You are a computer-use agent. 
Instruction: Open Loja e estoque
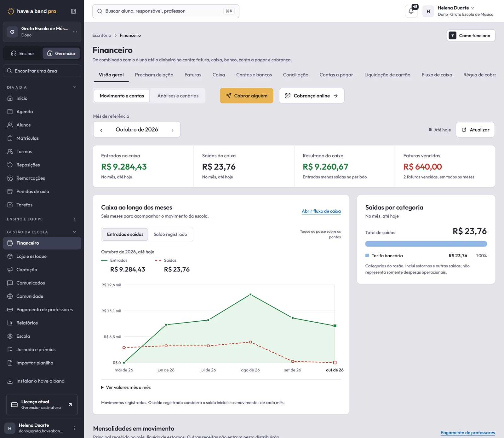tap(42, 256)
